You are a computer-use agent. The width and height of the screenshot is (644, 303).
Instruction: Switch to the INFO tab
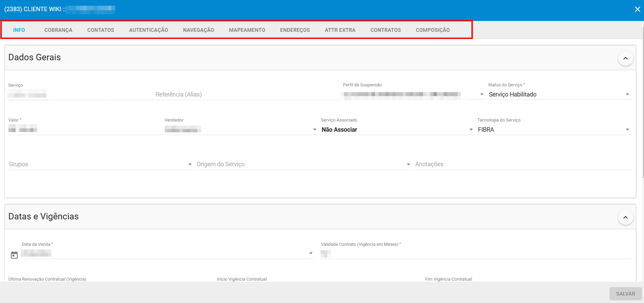point(19,30)
